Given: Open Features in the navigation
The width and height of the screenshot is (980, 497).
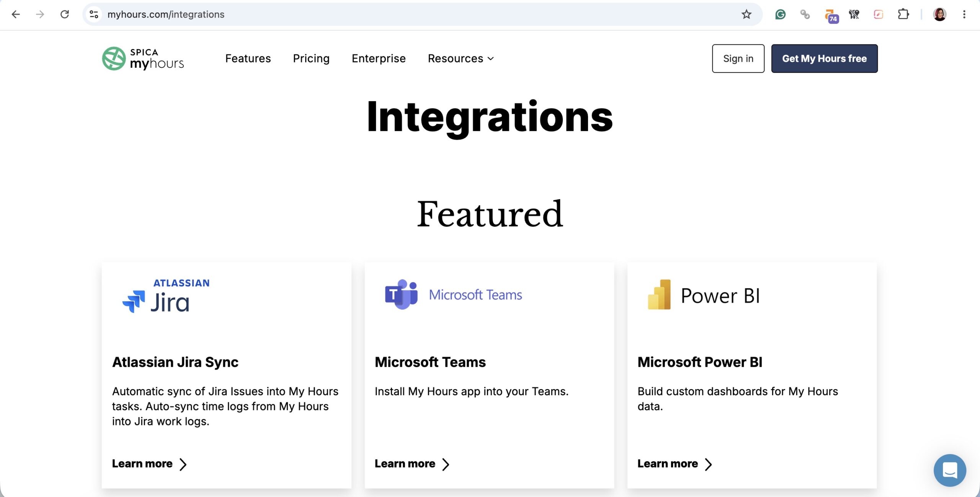Looking at the screenshot, I should click(x=248, y=59).
